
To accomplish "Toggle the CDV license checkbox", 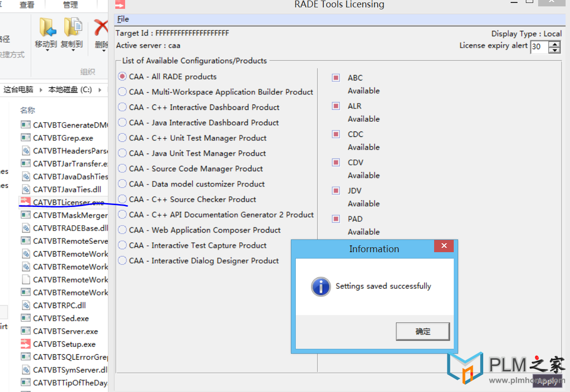I will [336, 162].
